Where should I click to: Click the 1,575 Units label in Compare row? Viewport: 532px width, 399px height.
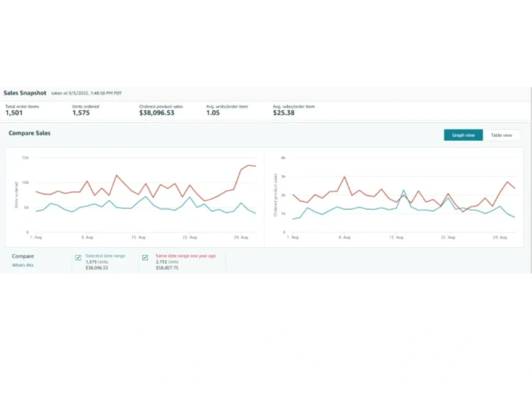click(97, 262)
